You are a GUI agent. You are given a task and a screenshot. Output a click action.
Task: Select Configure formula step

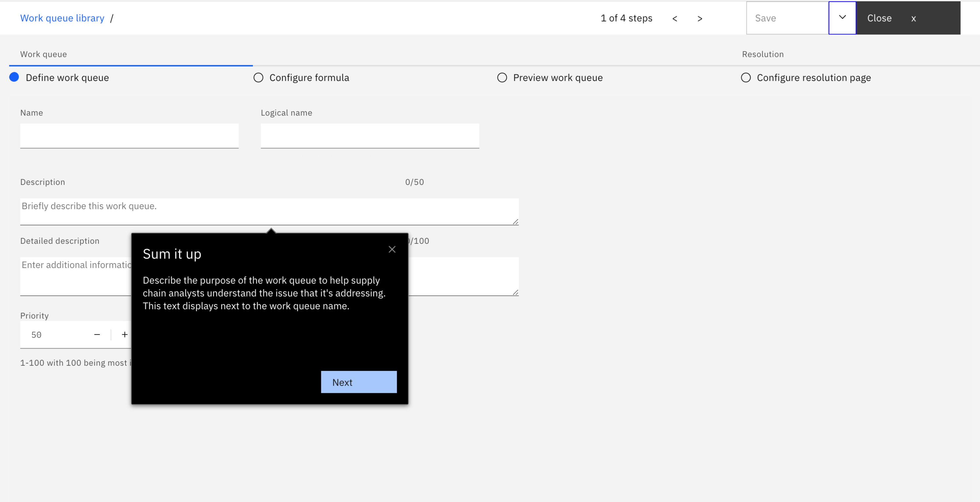(x=309, y=78)
